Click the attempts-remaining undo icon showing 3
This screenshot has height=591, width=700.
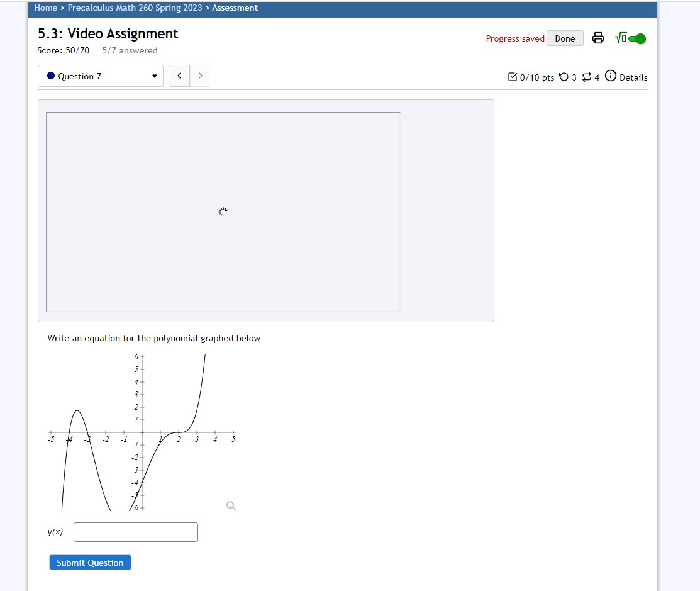[x=564, y=77]
